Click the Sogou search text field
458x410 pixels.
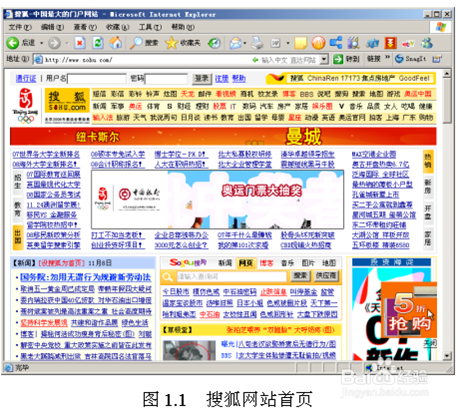coord(231,276)
